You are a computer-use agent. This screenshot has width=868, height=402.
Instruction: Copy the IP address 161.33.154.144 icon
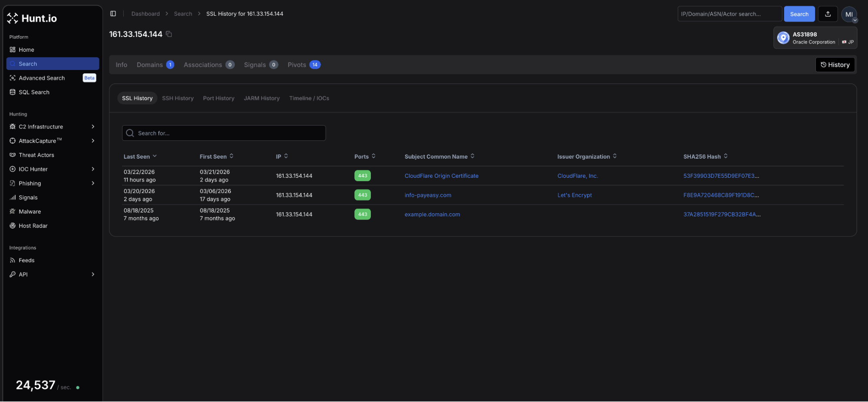tap(169, 34)
